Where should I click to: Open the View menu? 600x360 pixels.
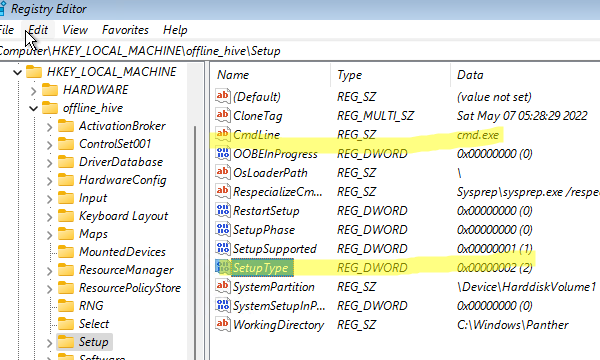click(x=75, y=30)
